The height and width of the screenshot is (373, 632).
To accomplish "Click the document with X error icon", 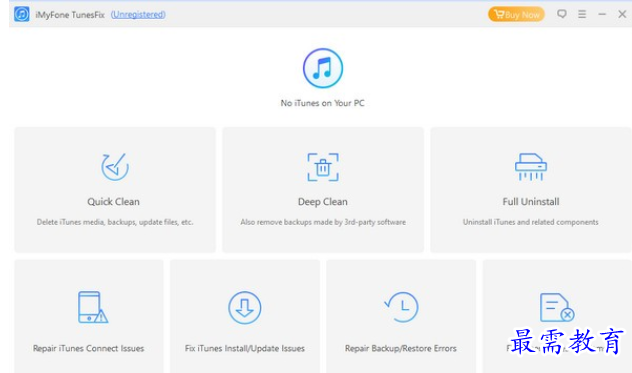I will [x=557, y=307].
